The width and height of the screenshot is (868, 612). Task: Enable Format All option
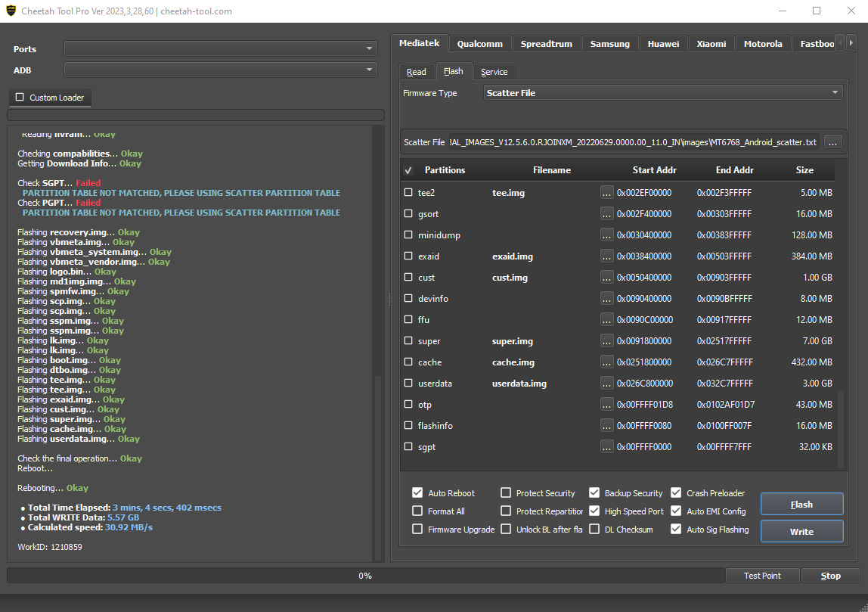pos(417,511)
